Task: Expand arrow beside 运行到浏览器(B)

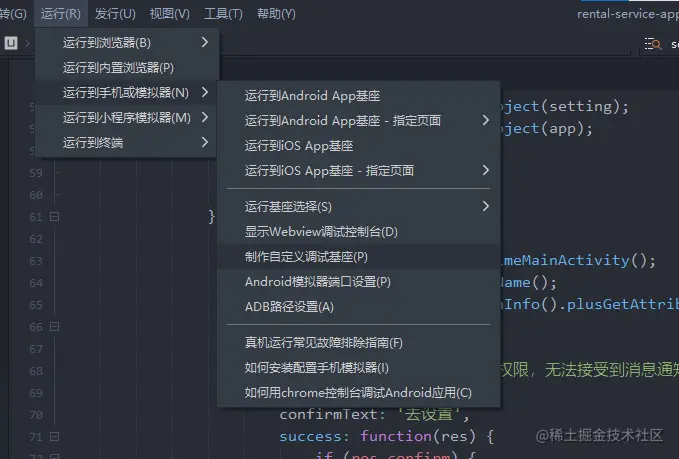Action: [205, 42]
